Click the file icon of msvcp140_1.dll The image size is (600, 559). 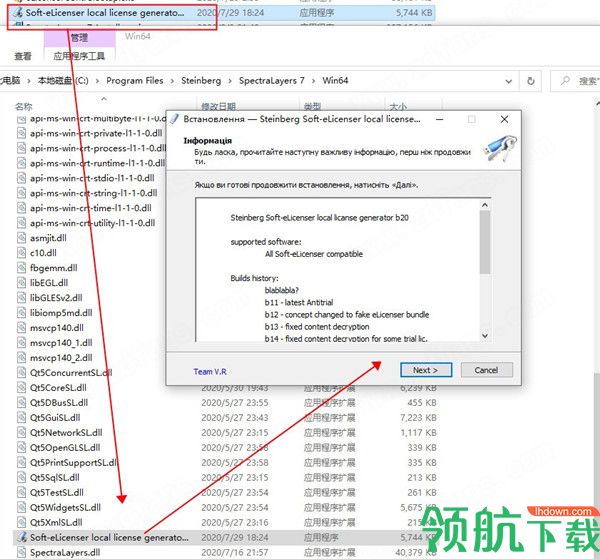tap(21, 342)
